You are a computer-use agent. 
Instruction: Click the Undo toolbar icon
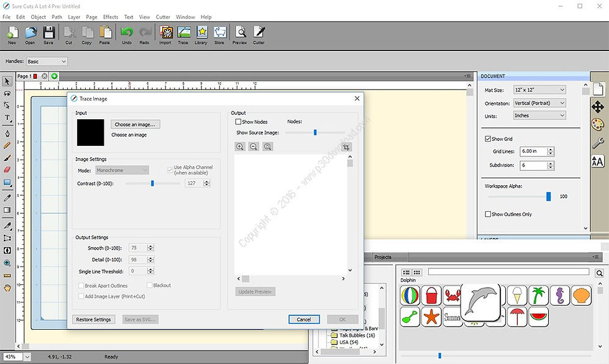pyautogui.click(x=127, y=35)
